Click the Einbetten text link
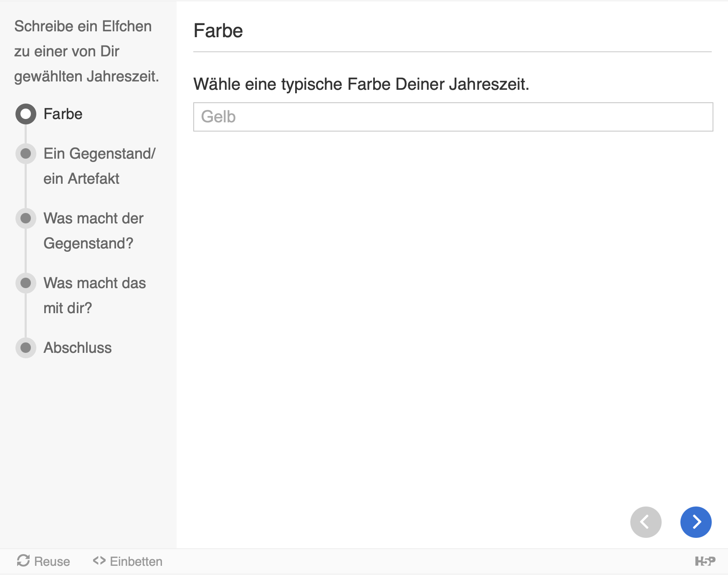Viewport: 728px width, 575px height. coord(136,562)
